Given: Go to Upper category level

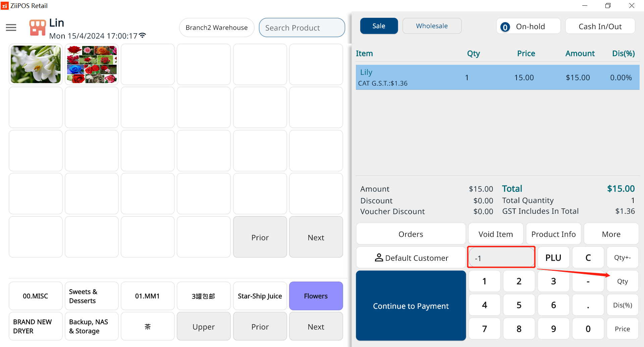Looking at the screenshot, I should coord(204,327).
